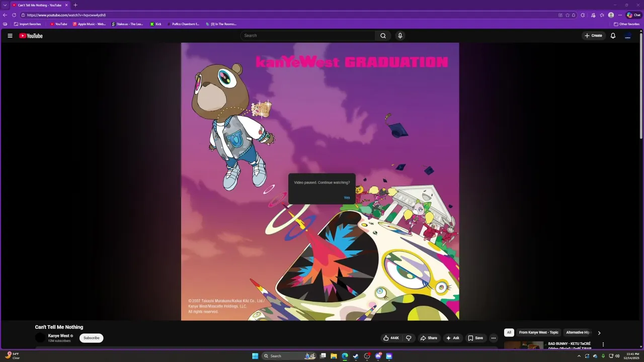
Task: Show hidden system tray icons
Action: click(x=579, y=356)
